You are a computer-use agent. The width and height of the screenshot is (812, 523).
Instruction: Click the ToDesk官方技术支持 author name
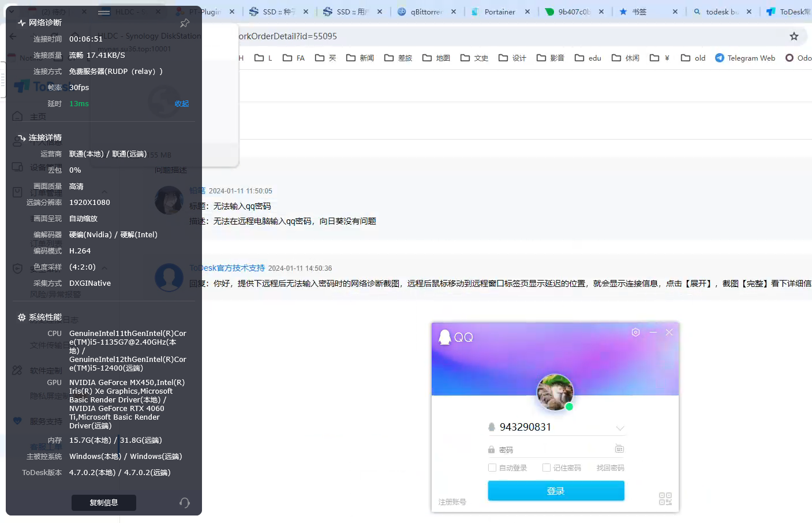pos(227,268)
